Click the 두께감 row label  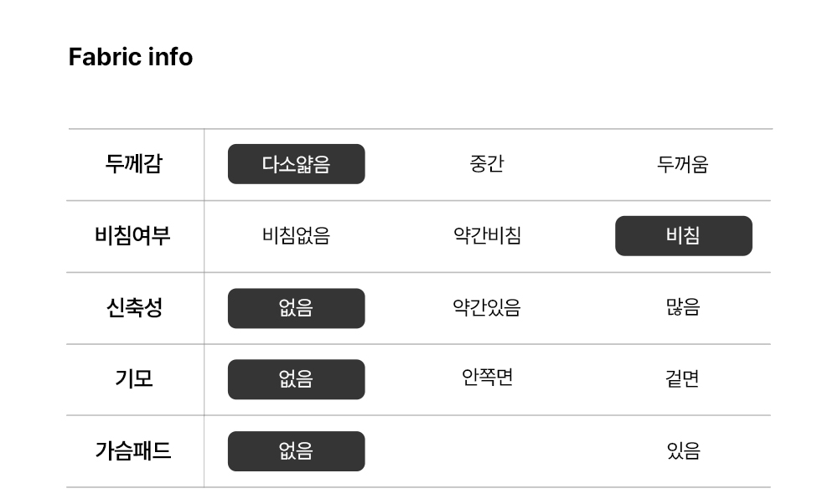click(x=133, y=163)
